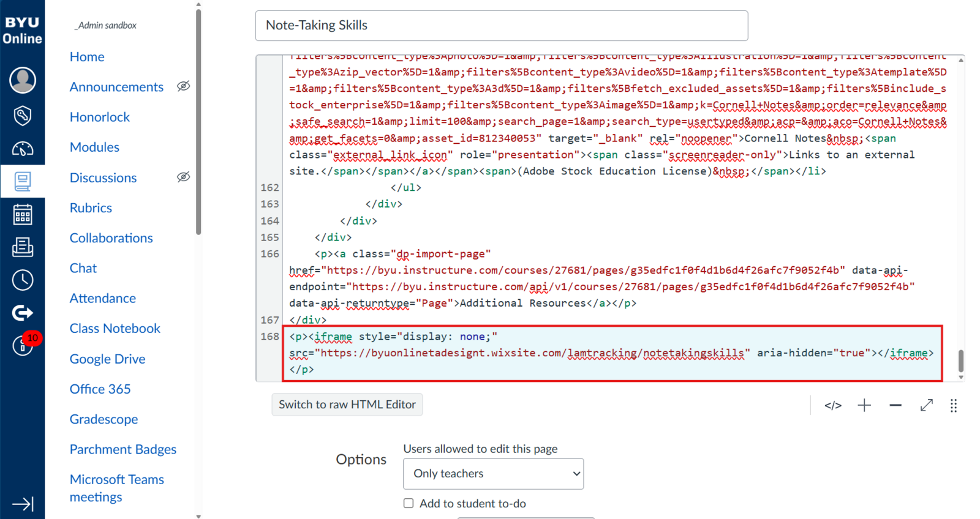Image resolution: width=980 pixels, height=519 pixels.
Task: Click Switch to raw HTML Editor button
Action: 347,405
